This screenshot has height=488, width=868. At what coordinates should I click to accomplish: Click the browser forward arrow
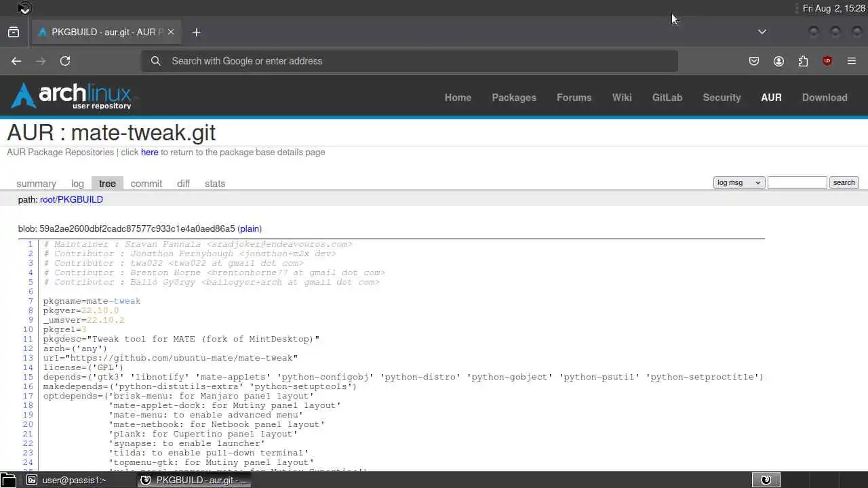click(41, 61)
